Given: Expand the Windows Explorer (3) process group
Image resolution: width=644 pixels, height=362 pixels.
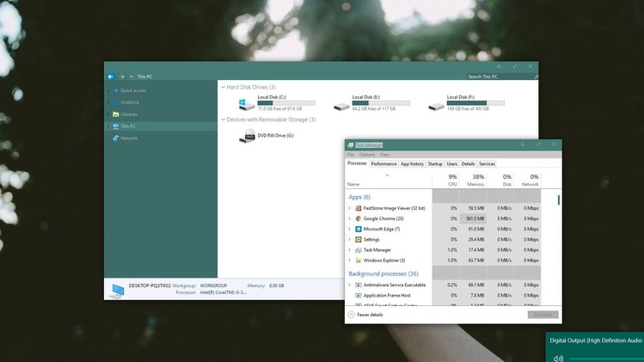Looking at the screenshot, I should (350, 260).
